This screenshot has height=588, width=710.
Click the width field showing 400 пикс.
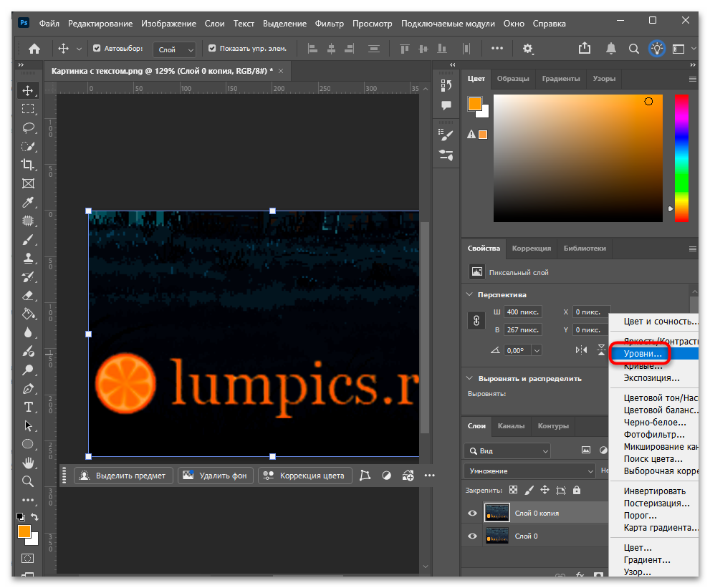click(523, 312)
